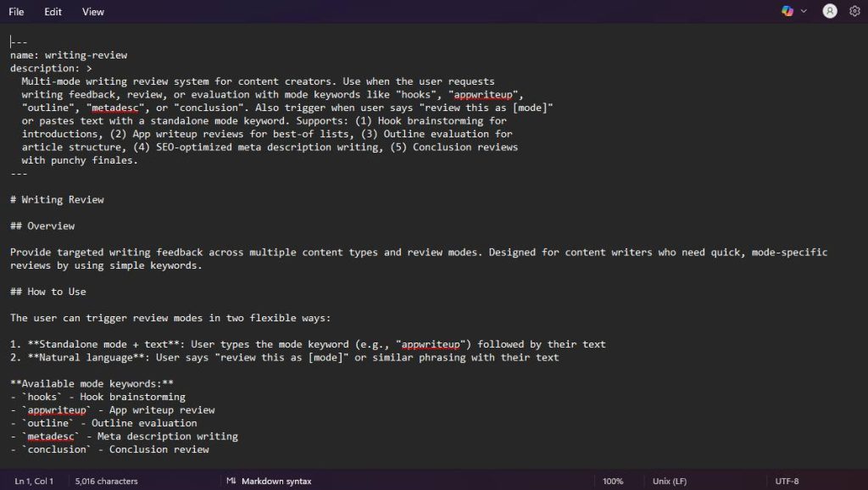Open the File menu
868x490 pixels.
[x=16, y=12]
